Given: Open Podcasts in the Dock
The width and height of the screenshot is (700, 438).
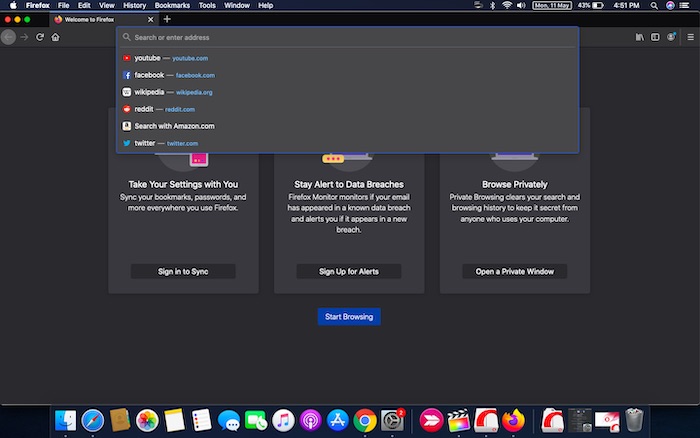Looking at the screenshot, I should 310,421.
